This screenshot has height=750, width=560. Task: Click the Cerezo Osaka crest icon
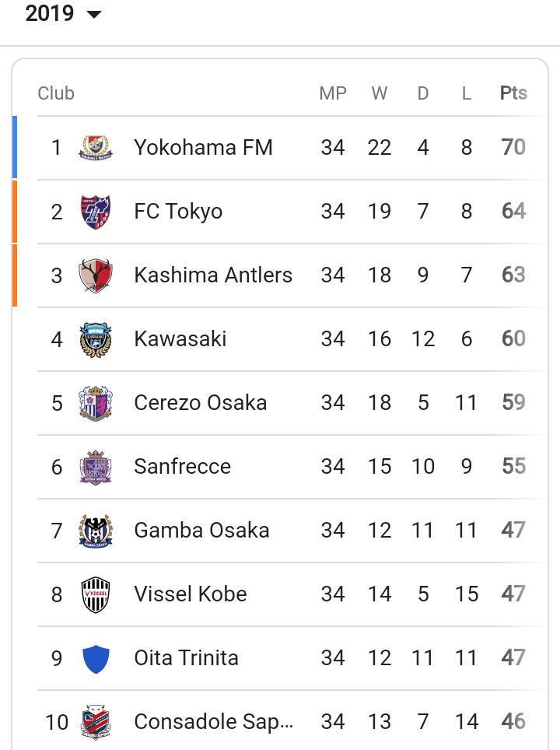[x=96, y=403]
